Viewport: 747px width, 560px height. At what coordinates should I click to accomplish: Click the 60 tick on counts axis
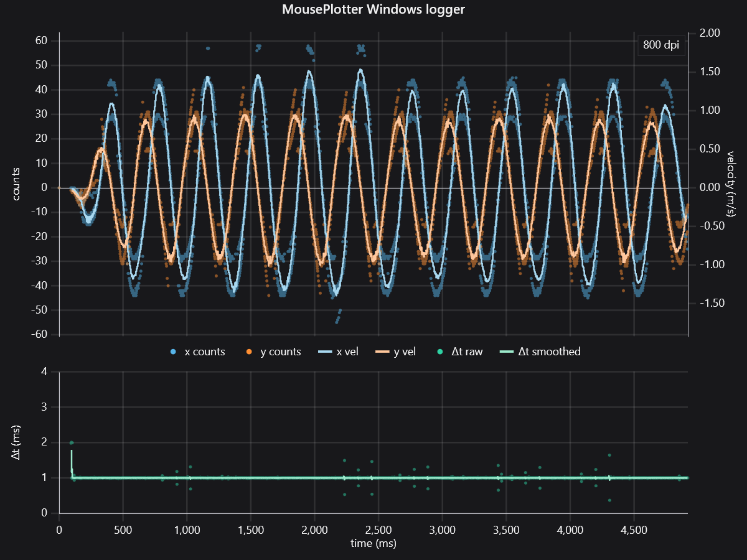42,40
